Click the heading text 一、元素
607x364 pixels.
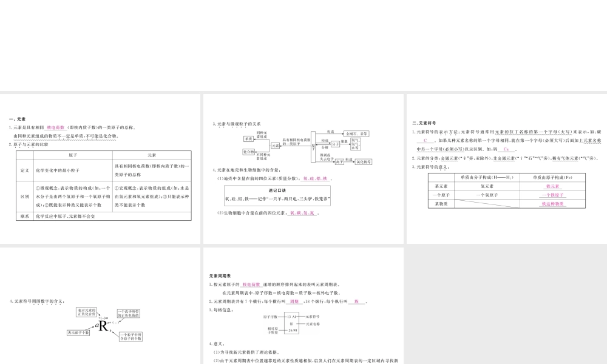click(17, 119)
